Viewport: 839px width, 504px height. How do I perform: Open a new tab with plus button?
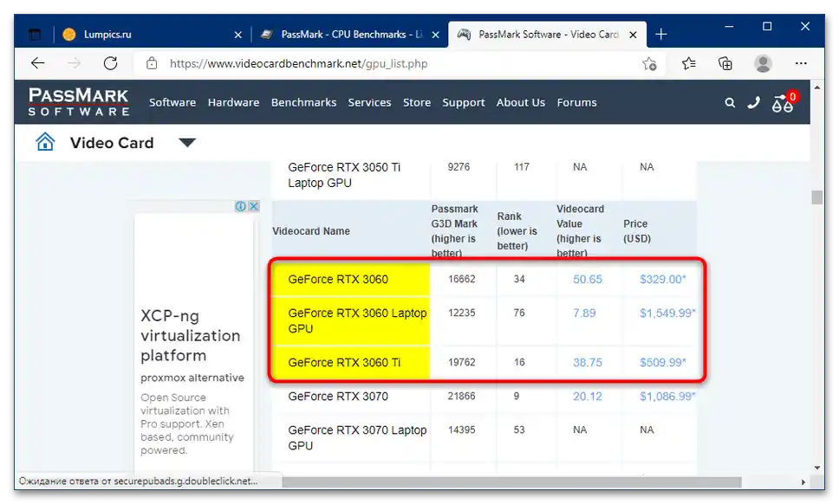(x=661, y=35)
